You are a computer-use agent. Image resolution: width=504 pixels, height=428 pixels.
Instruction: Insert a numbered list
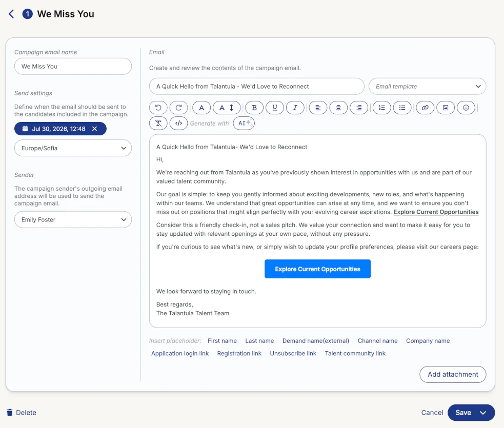point(382,108)
